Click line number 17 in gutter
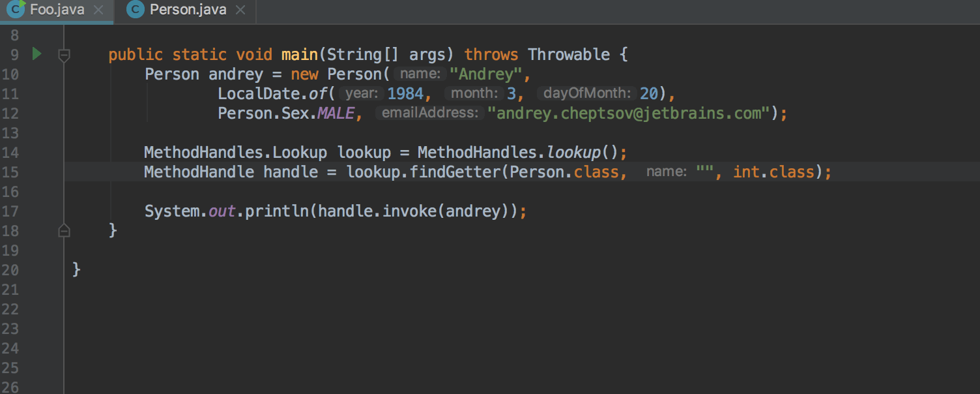980x394 pixels. click(11, 211)
